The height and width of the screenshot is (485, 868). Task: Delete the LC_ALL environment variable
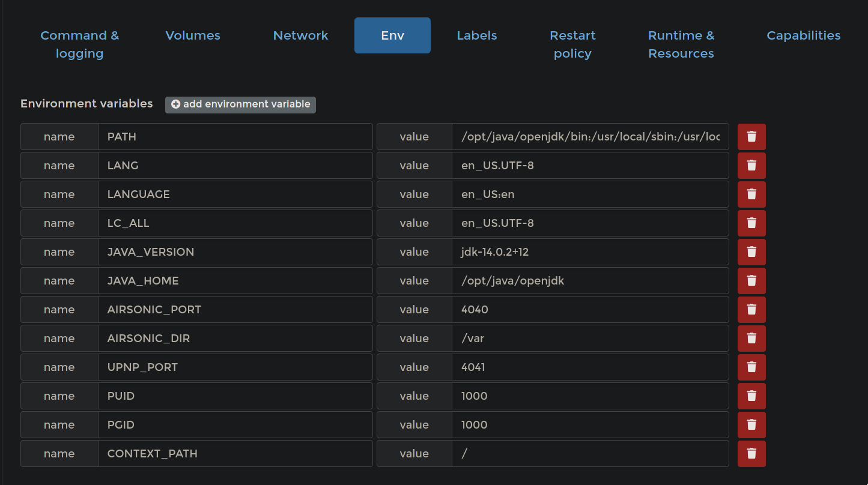751,223
